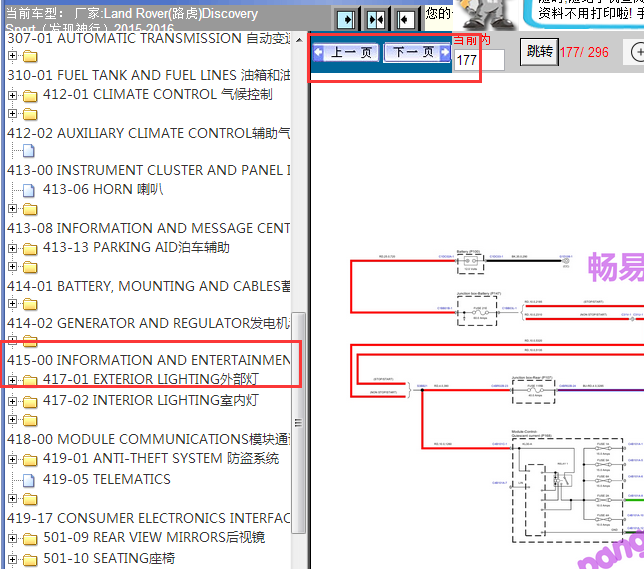Screen dimensions: 644x569
Task: Select 412-01 CLIMATE CONTROL 气候控制 label
Action: [157, 94]
